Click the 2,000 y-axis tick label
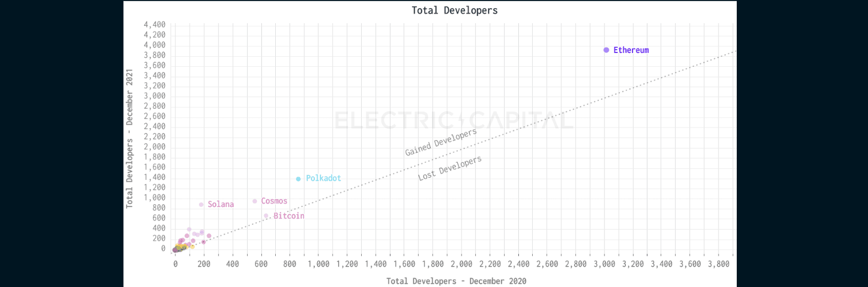Image resolution: width=868 pixels, height=287 pixels. point(154,147)
